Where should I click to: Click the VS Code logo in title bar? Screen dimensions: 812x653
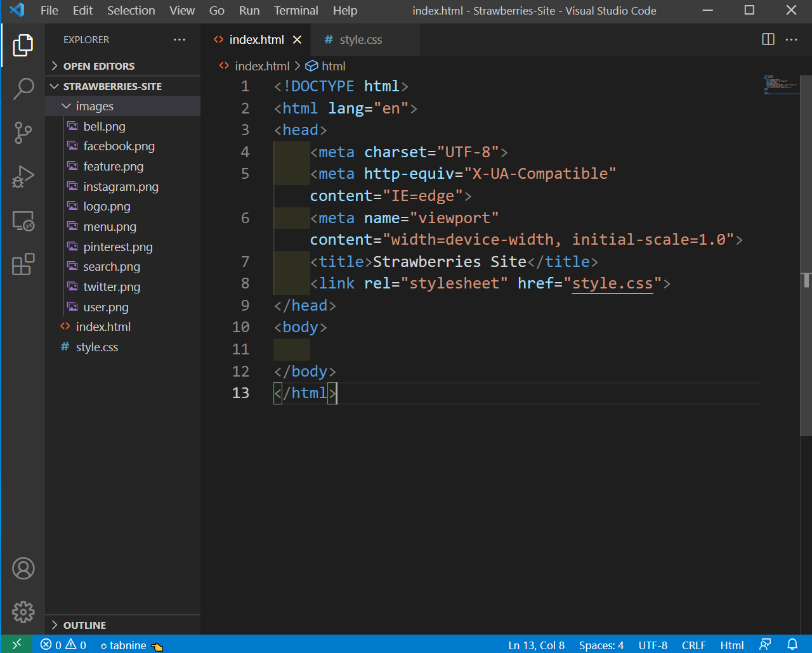pyautogui.click(x=16, y=10)
